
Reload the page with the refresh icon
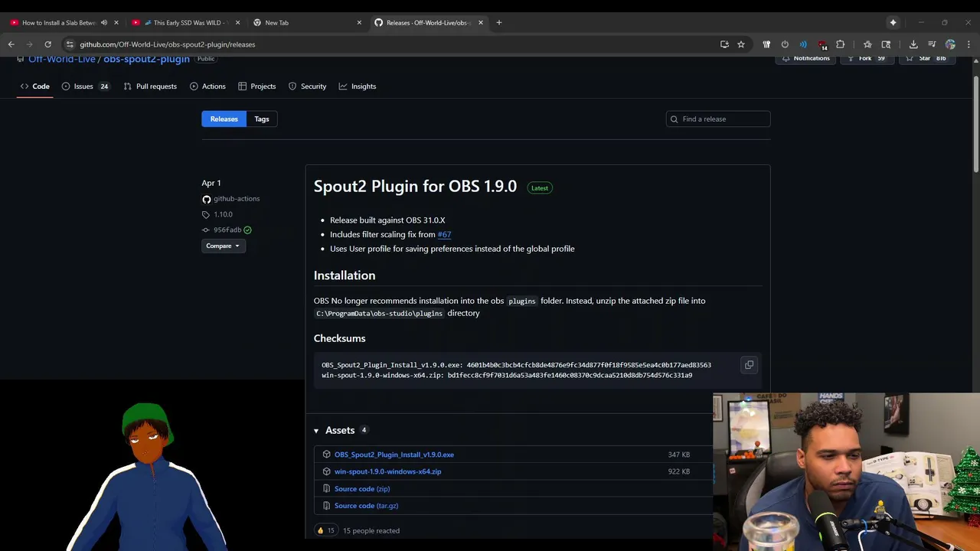(x=47, y=44)
